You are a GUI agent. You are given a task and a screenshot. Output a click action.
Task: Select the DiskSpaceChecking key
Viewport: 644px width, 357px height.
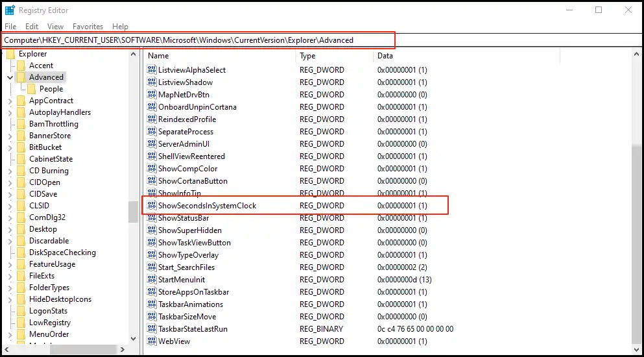point(62,252)
